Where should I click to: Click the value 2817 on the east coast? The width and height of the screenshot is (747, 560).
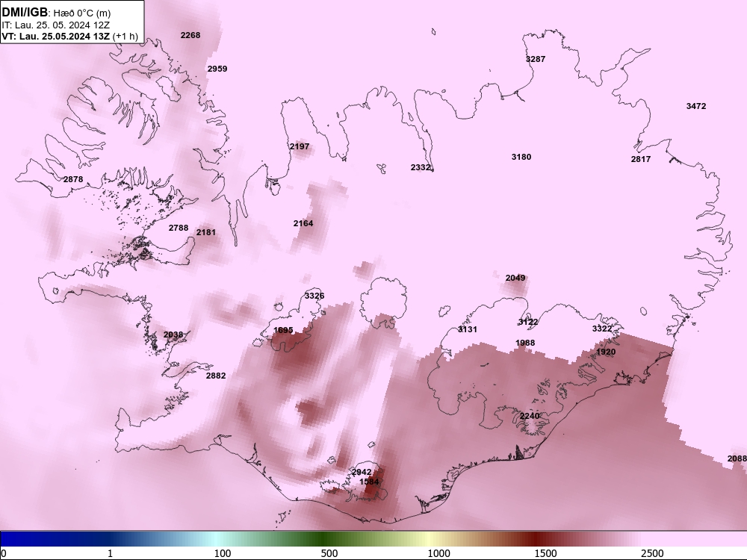(641, 159)
